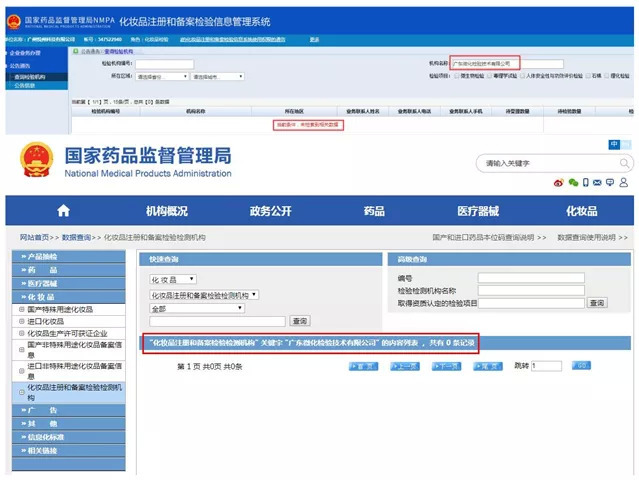
Task: Click the user account icon
Action: [624, 182]
